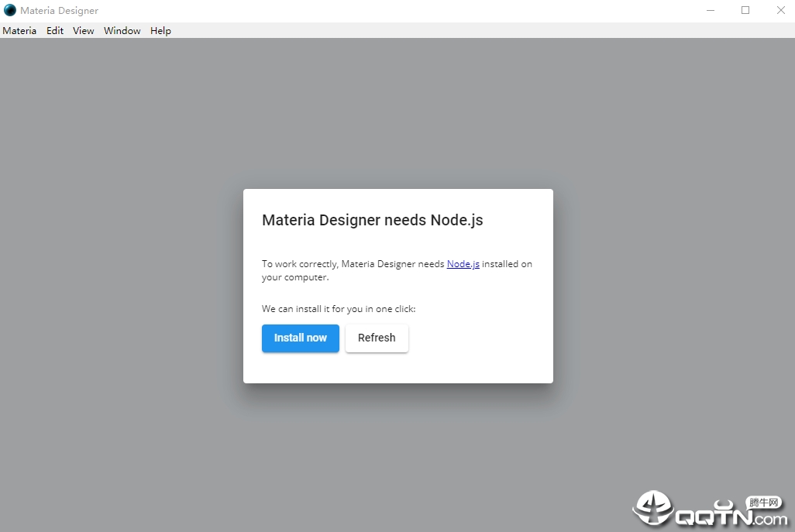
Task: Minimize the Materia Designer window
Action: [x=711, y=10]
